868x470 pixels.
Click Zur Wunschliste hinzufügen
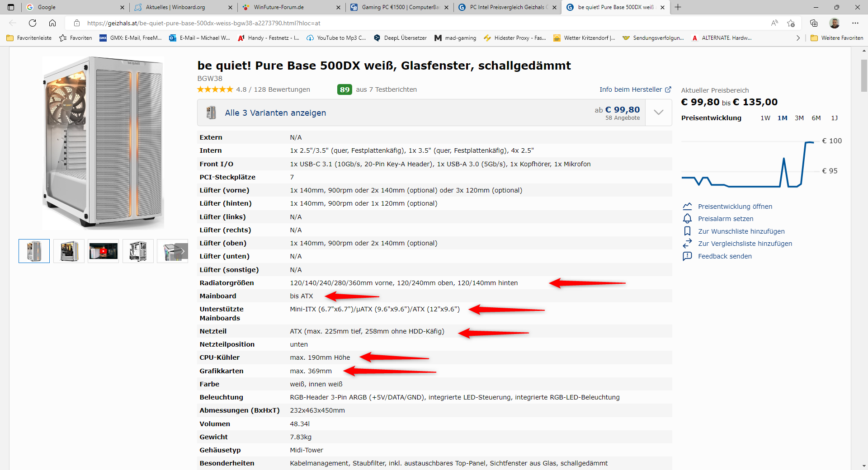click(741, 231)
